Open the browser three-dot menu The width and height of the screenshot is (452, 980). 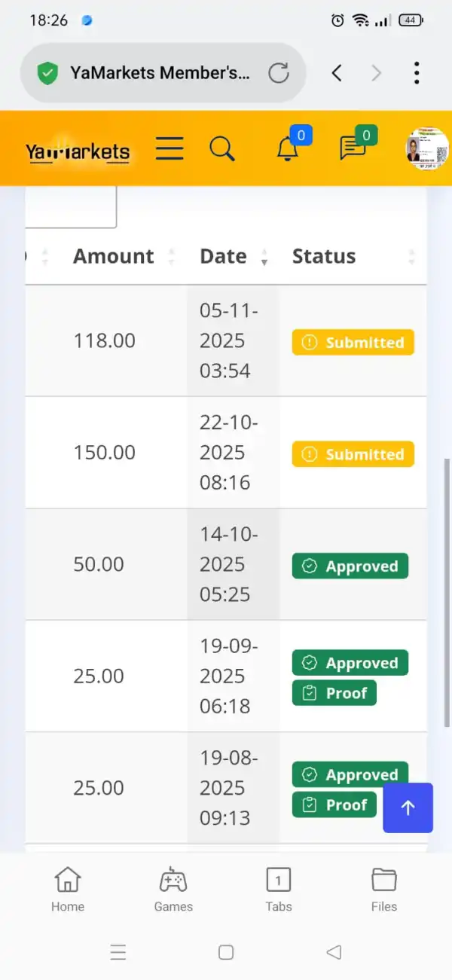(416, 73)
